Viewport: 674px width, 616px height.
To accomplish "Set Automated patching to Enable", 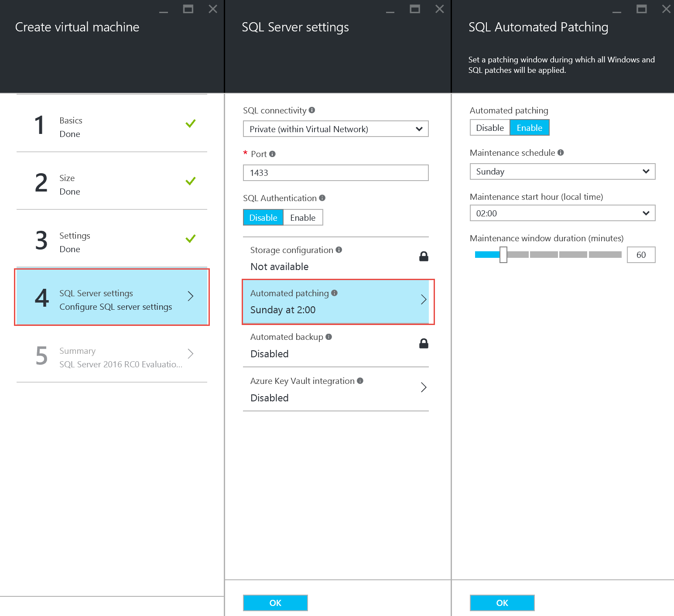I will [x=530, y=128].
